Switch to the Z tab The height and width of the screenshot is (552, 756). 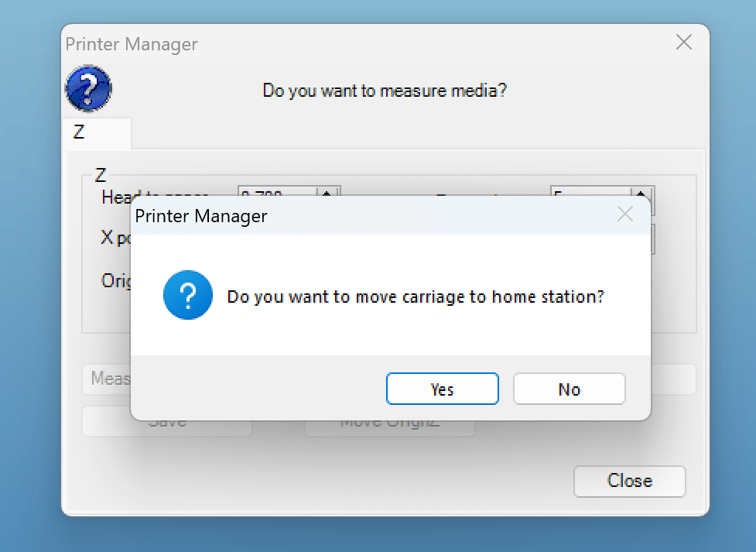[x=97, y=132]
